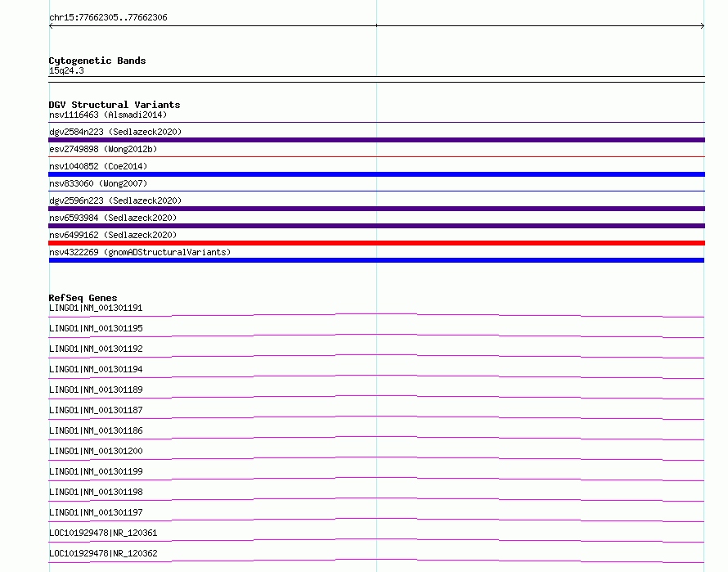Select nsv6499162 (Sedlazeck2020) variant label
The image size is (728, 572).
coord(113,235)
